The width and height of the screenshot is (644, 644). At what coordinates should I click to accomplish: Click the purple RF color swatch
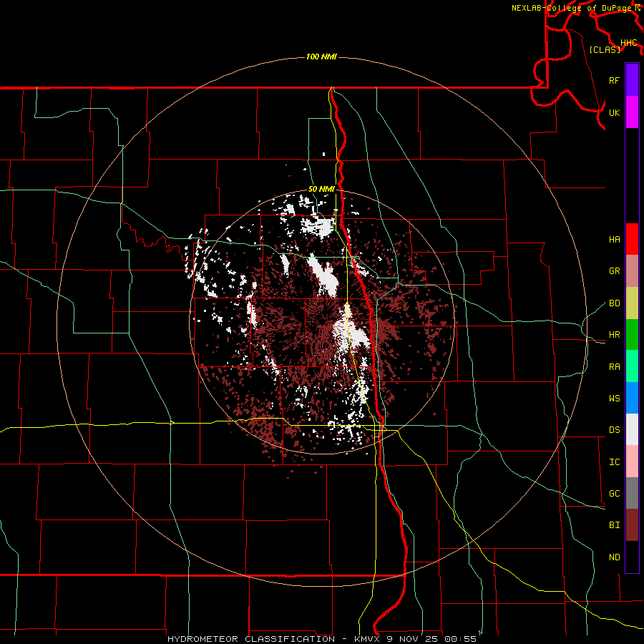(x=632, y=80)
